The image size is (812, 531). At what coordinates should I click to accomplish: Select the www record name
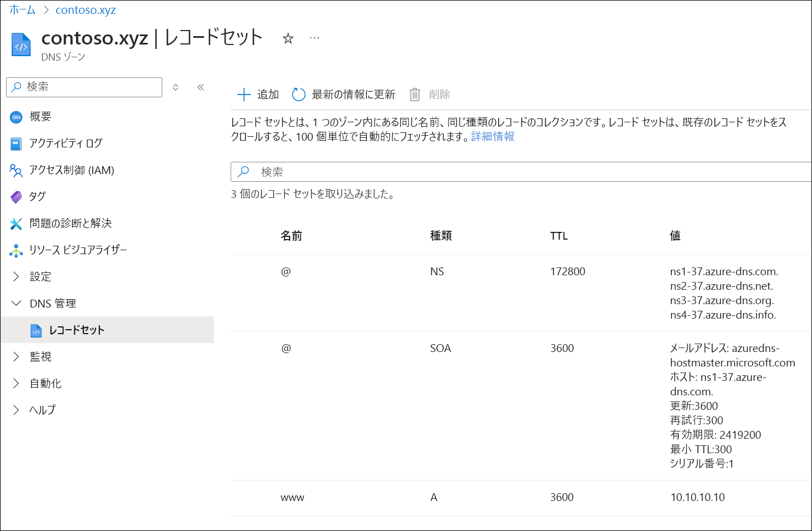(x=292, y=498)
